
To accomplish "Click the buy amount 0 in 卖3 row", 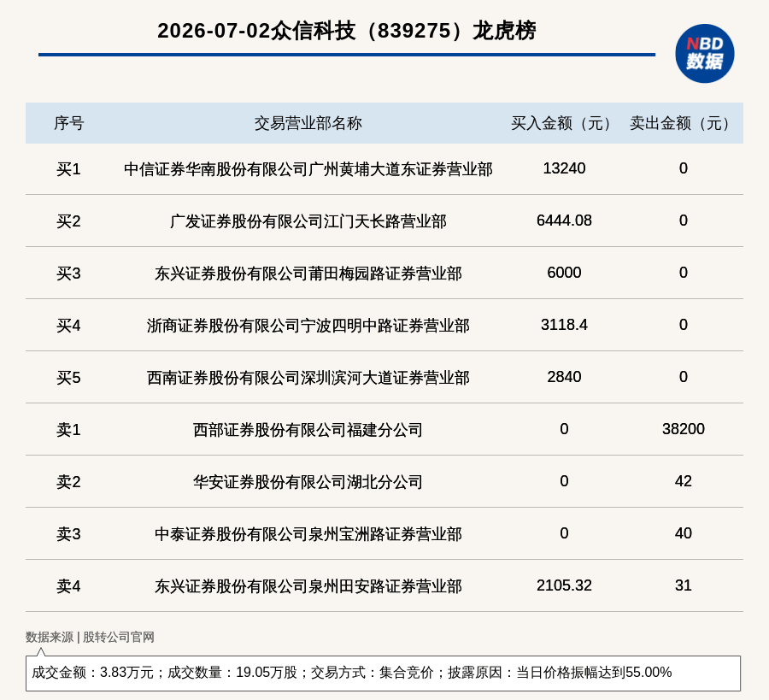I will click(x=564, y=533).
